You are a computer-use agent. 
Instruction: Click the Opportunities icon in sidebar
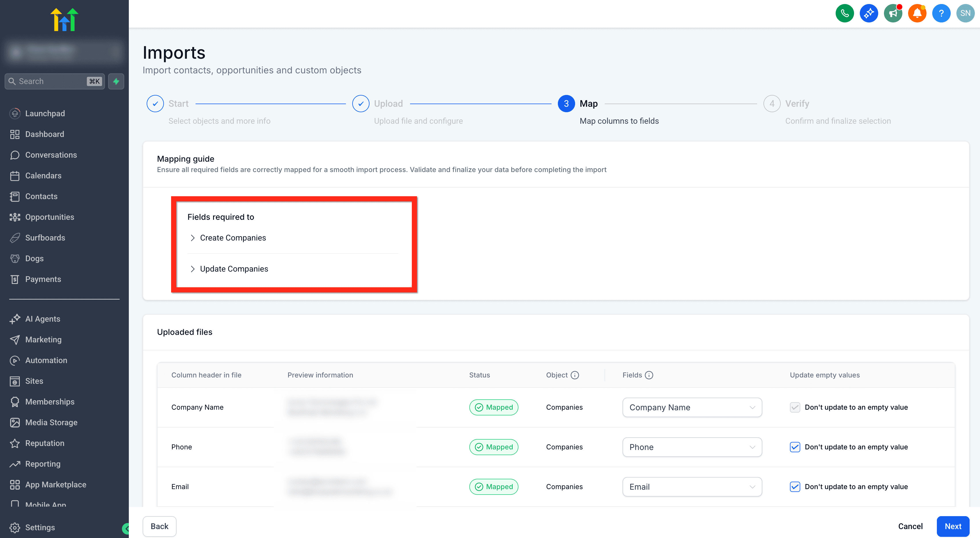click(x=15, y=217)
